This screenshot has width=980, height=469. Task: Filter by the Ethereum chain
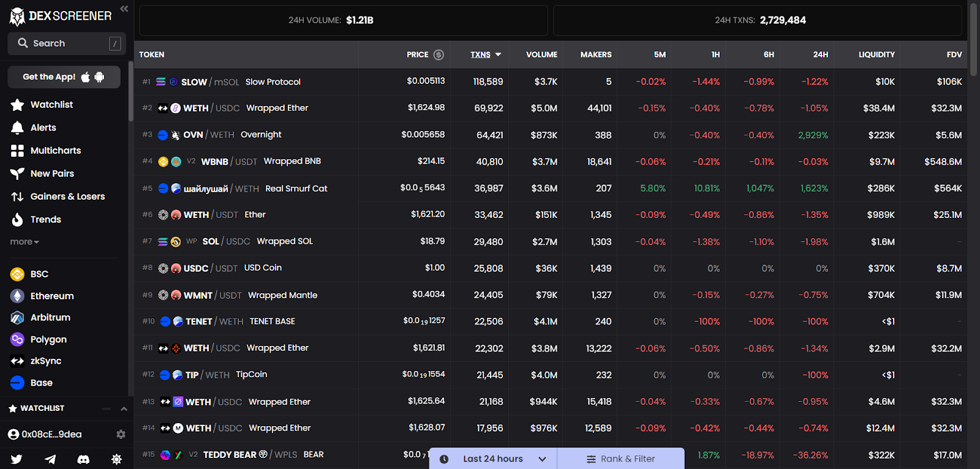coord(42,296)
